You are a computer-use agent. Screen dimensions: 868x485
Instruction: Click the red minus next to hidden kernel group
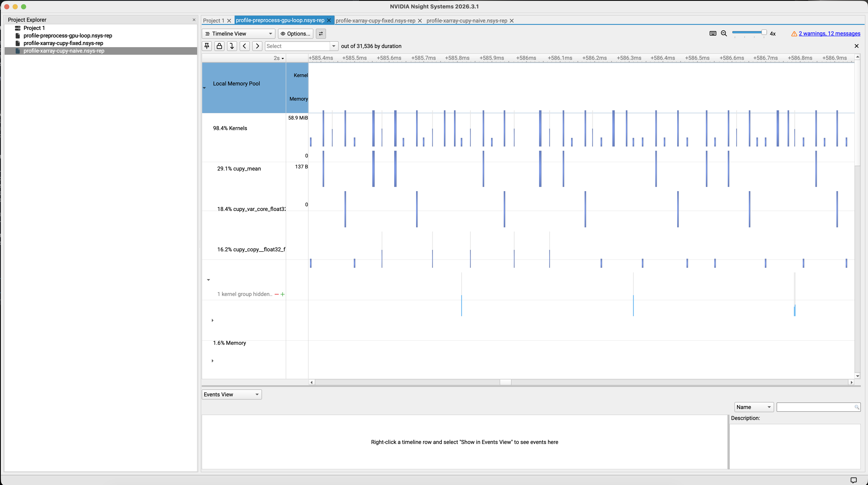pyautogui.click(x=277, y=294)
